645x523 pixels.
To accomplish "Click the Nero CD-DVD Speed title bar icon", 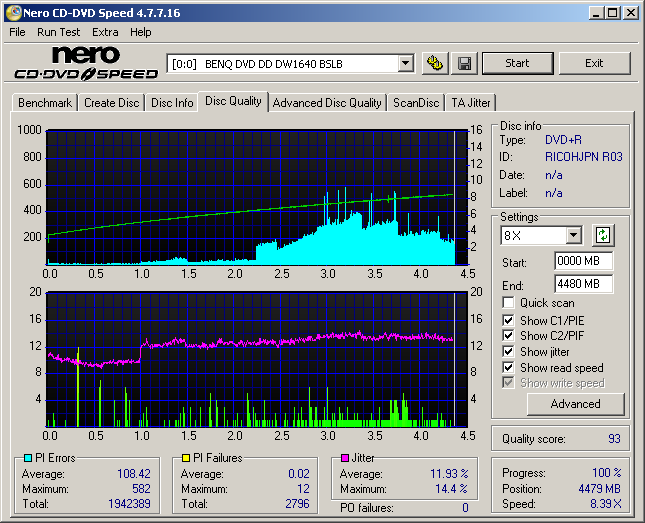I will pyautogui.click(x=12, y=13).
